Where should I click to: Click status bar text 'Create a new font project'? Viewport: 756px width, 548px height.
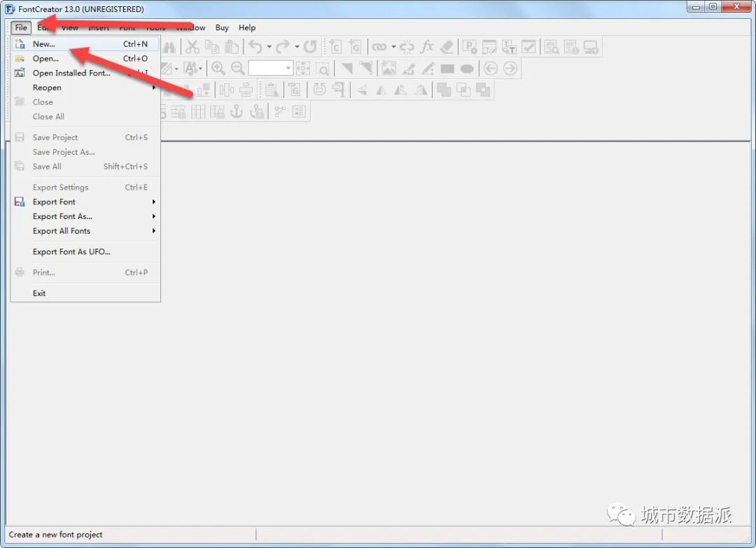point(55,535)
